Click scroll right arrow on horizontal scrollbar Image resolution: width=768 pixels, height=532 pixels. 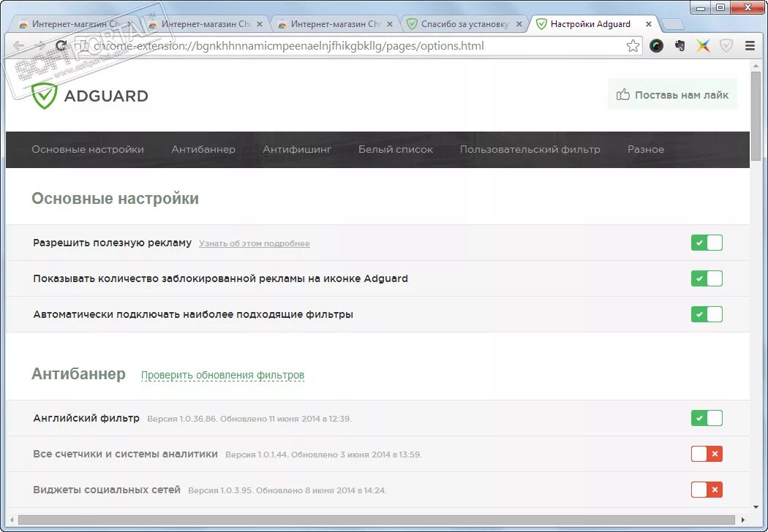pos(743,520)
